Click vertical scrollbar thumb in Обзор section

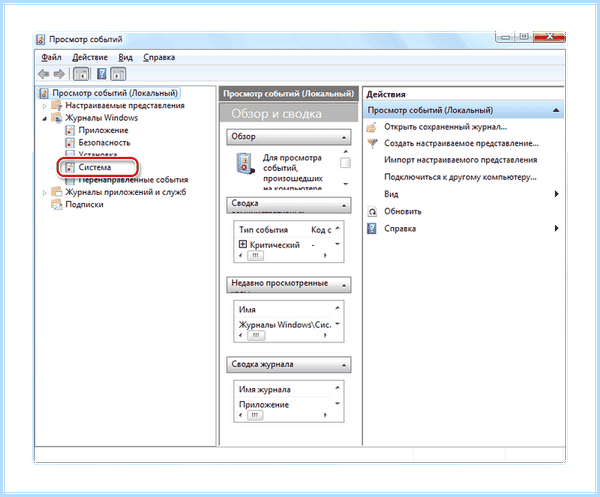coord(345,163)
